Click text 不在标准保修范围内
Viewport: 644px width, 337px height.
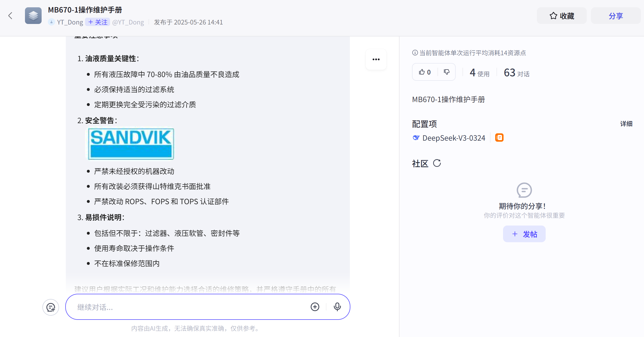click(127, 264)
